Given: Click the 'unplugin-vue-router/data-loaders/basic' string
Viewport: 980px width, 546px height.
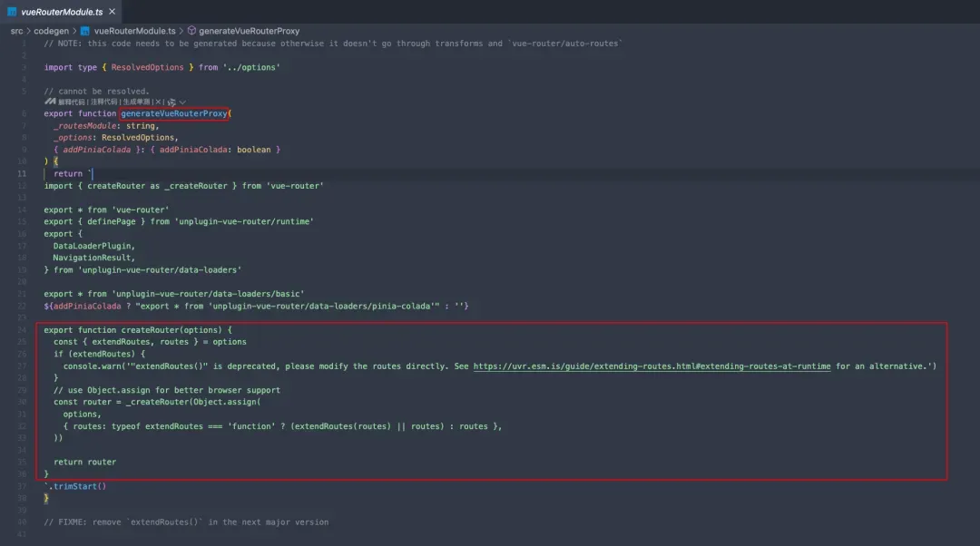Looking at the screenshot, I should pyautogui.click(x=208, y=294).
